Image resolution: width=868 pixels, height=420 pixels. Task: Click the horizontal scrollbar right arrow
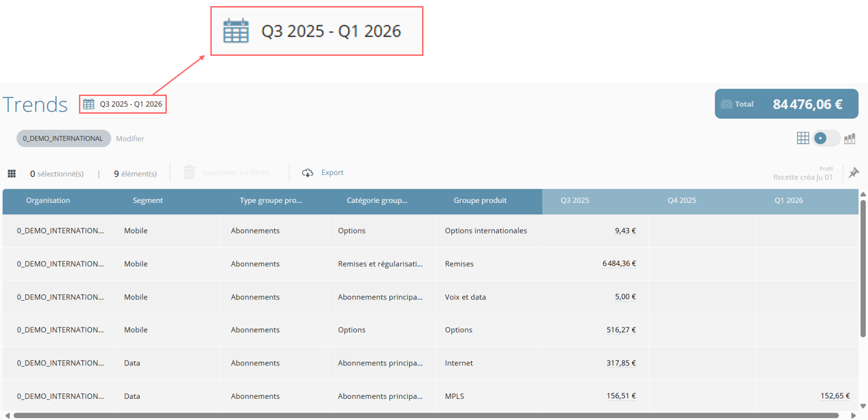coord(853,415)
